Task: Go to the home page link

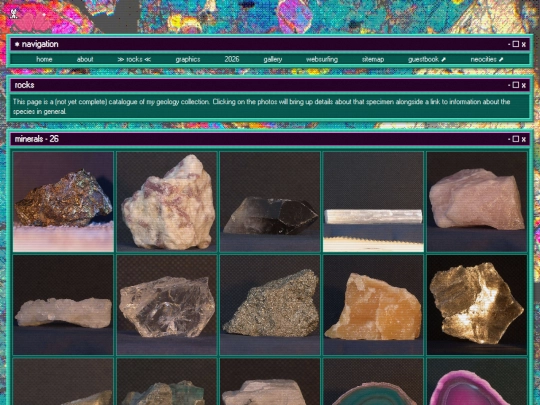Action: point(44,59)
